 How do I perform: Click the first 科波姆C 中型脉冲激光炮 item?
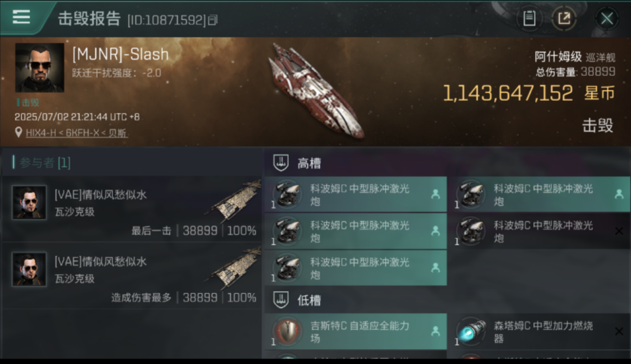pos(356,194)
